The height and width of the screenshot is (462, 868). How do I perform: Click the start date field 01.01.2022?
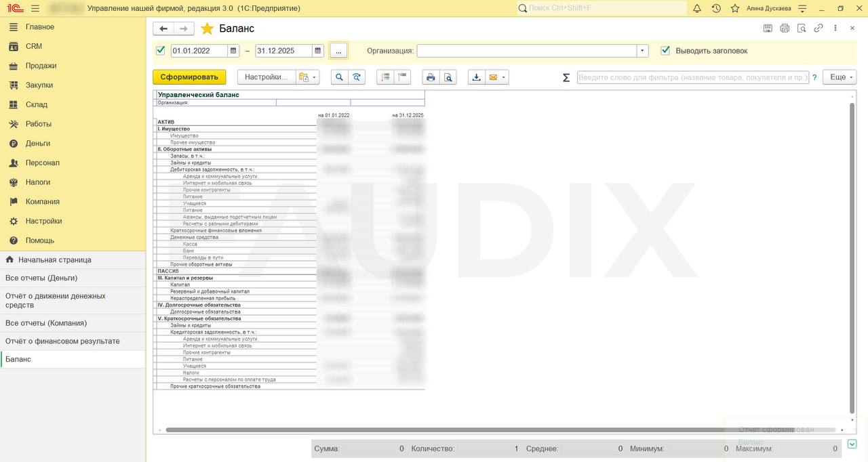click(x=199, y=51)
